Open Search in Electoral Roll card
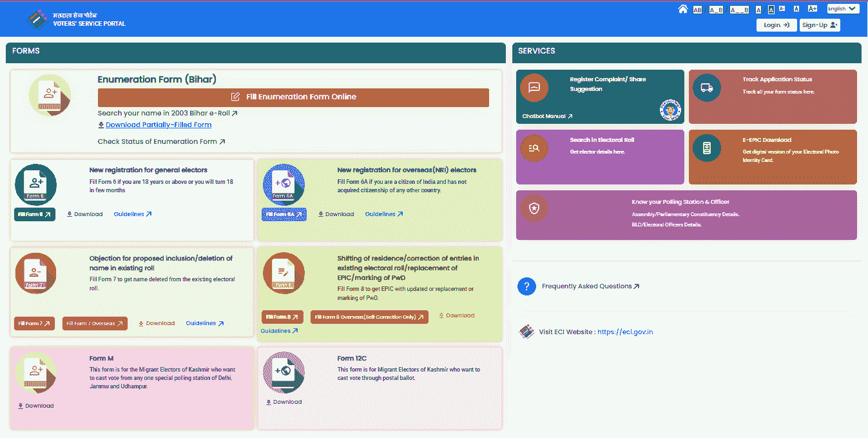868x438 pixels. (x=600, y=157)
